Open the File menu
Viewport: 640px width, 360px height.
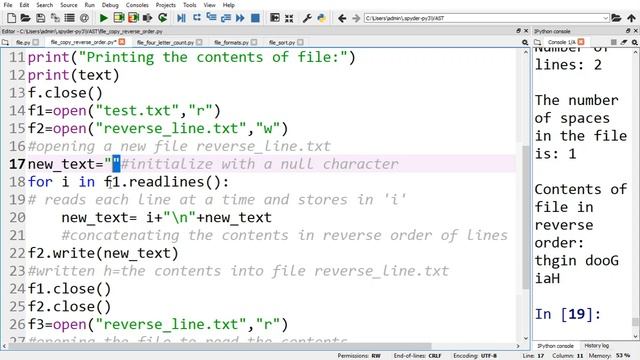point(8,5)
